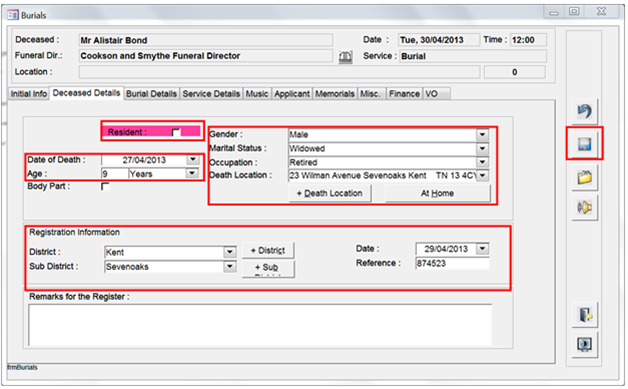Switch to the Initial Info tab

28,94
